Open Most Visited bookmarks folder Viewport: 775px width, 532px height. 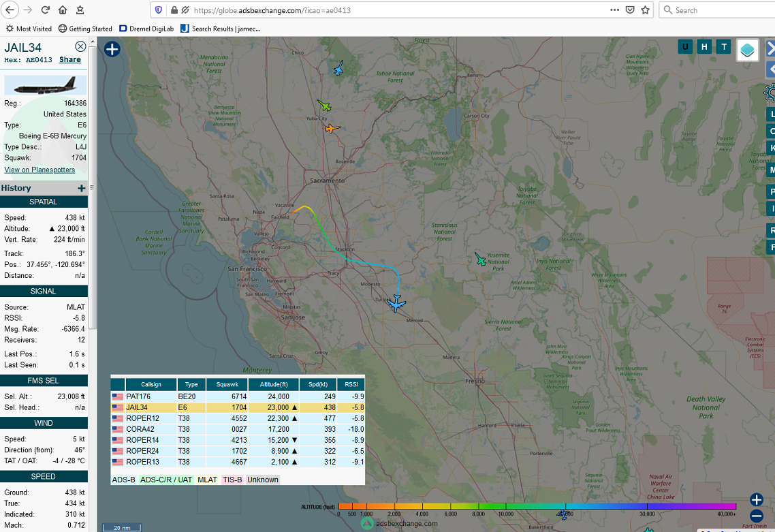29,29
